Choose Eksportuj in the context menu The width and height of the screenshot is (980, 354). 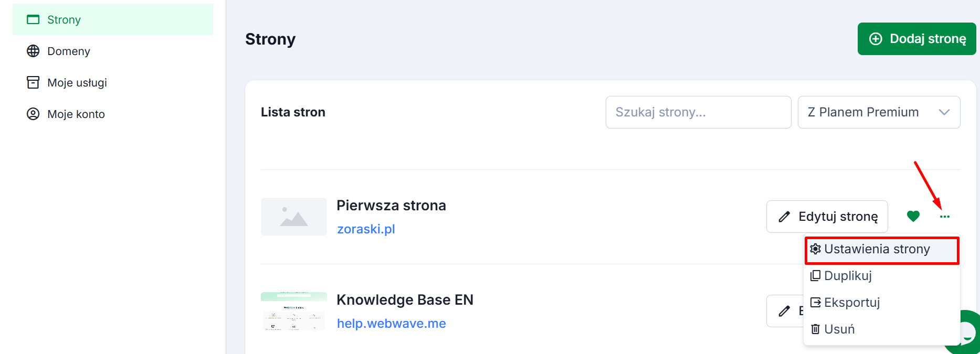[851, 303]
